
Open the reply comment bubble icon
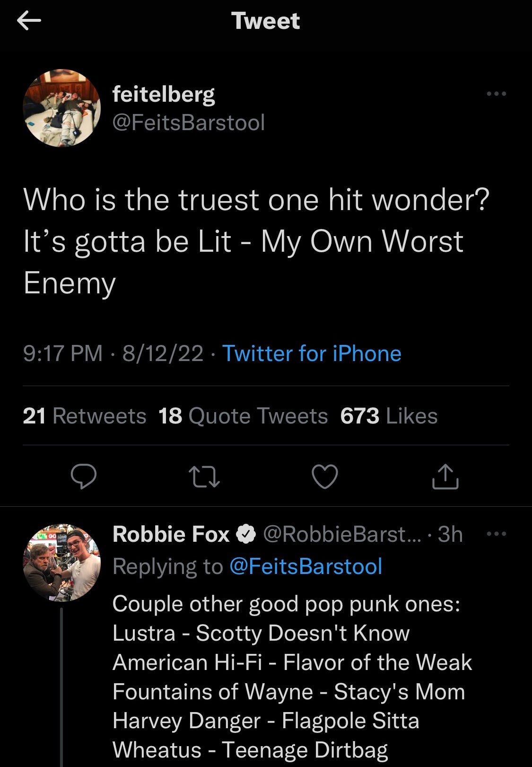(x=84, y=476)
